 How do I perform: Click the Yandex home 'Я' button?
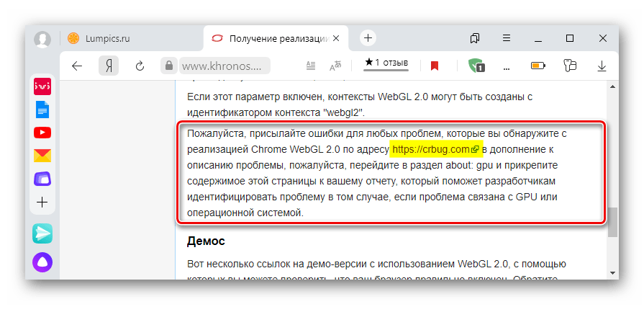(x=109, y=66)
